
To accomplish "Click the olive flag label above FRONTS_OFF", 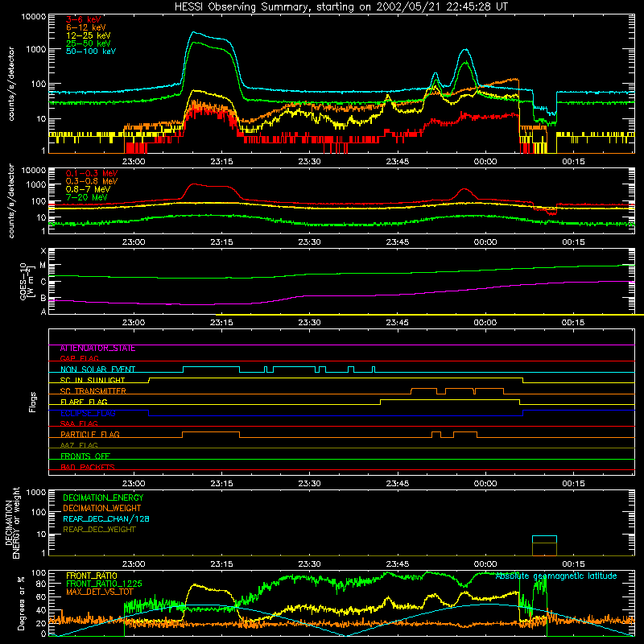I will tap(79, 445).
